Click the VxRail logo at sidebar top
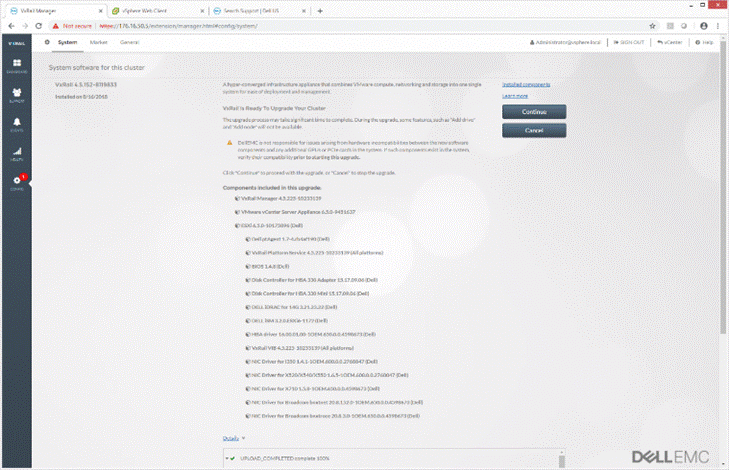The height and width of the screenshot is (470, 729). tap(17, 43)
